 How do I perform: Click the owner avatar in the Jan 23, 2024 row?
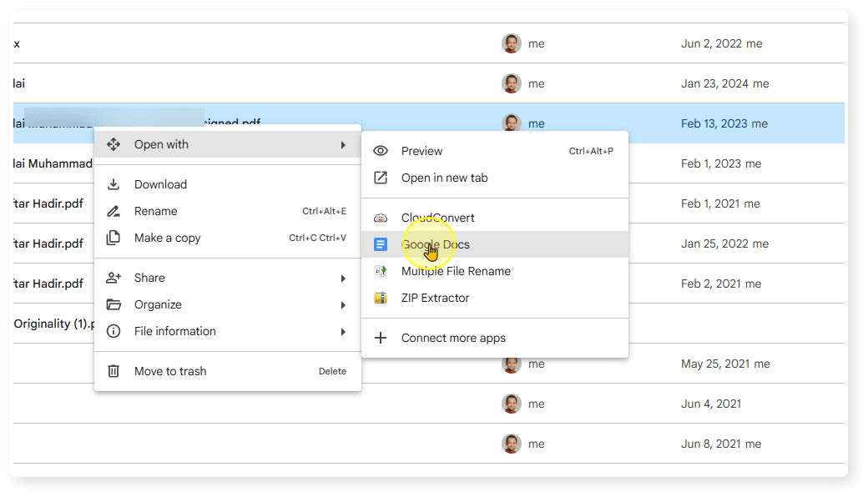coord(512,83)
